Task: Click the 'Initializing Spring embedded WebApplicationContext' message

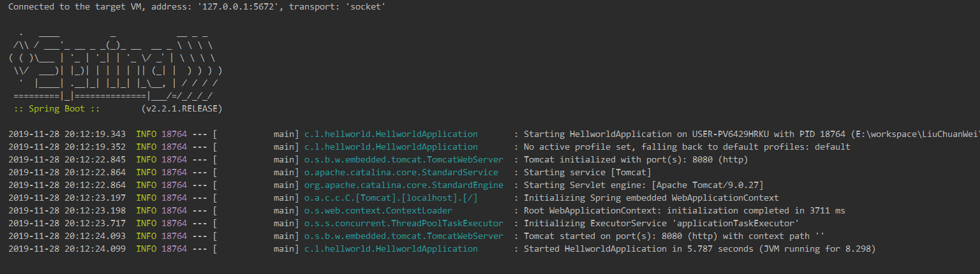Action: click(x=651, y=198)
